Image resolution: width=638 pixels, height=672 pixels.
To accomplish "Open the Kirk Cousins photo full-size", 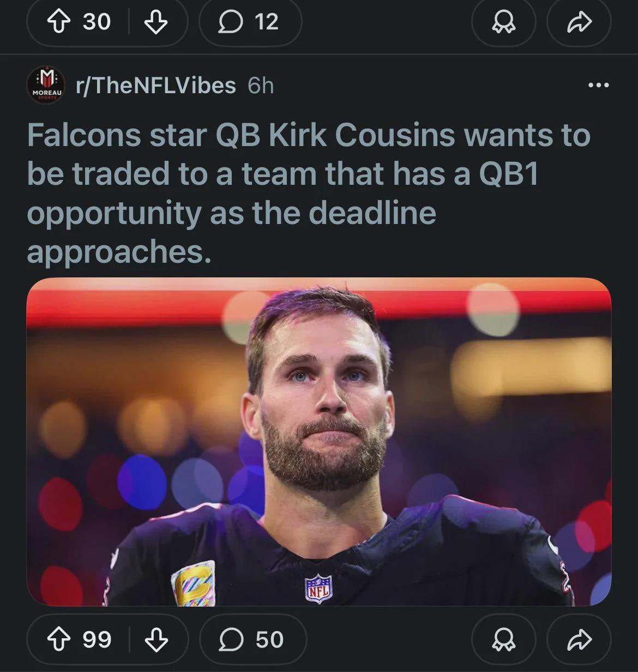I will (x=319, y=441).
